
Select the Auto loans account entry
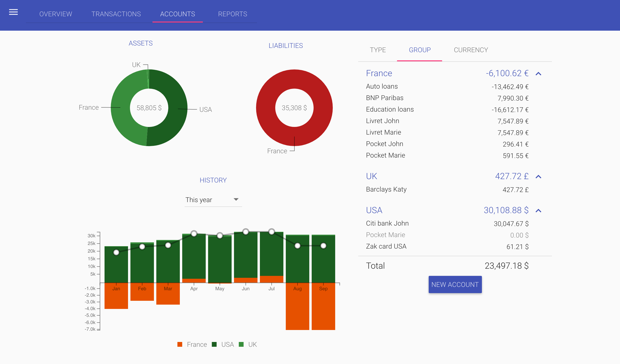(382, 86)
